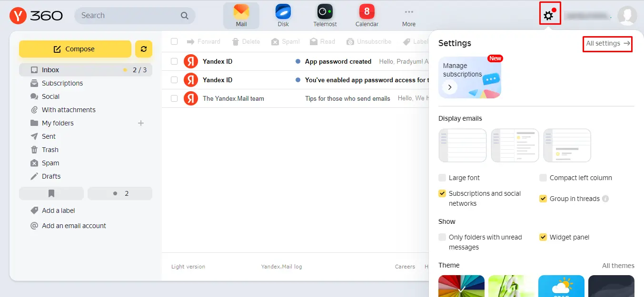Open the Yandex.Mail log link
The width and height of the screenshot is (644, 297).
(281, 267)
